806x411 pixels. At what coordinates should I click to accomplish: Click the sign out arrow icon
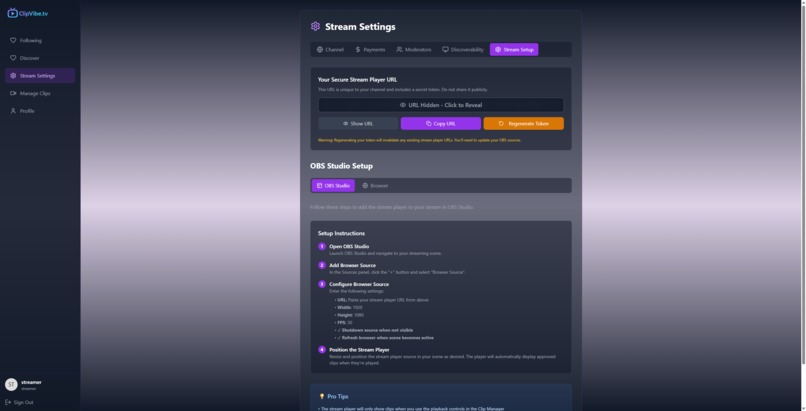pyautogui.click(x=8, y=402)
